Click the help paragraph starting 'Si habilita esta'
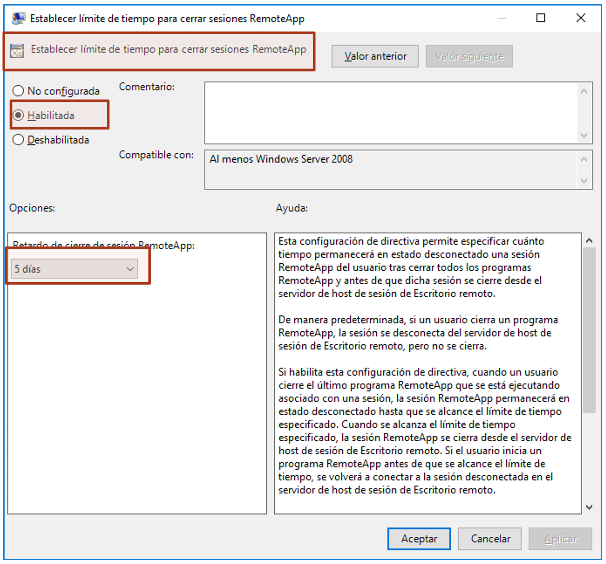 click(425, 431)
